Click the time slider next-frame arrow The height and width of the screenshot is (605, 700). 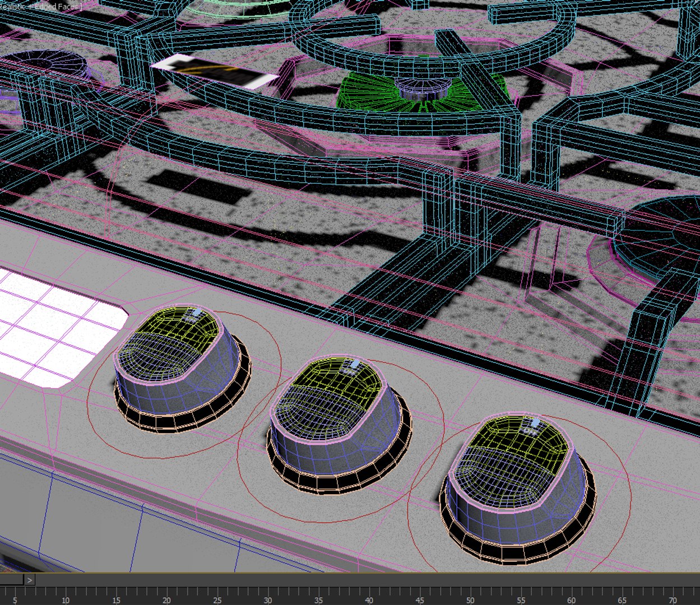click(30, 580)
